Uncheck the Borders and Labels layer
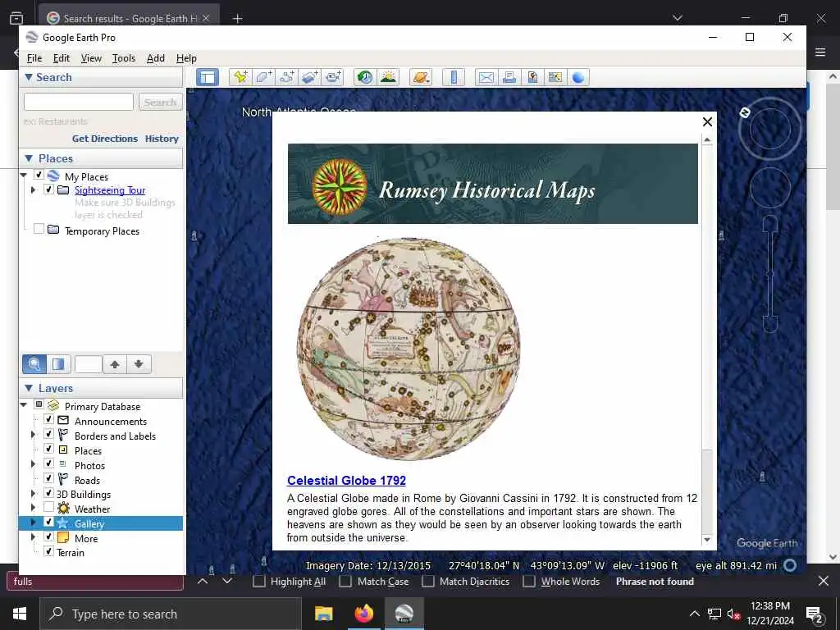 (x=48, y=434)
